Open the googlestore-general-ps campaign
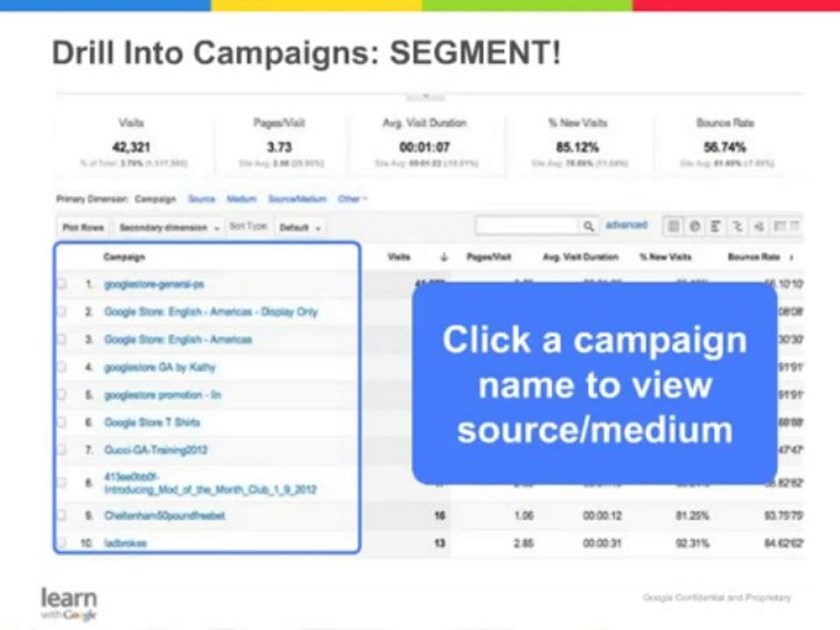The image size is (840, 630). tap(154, 284)
